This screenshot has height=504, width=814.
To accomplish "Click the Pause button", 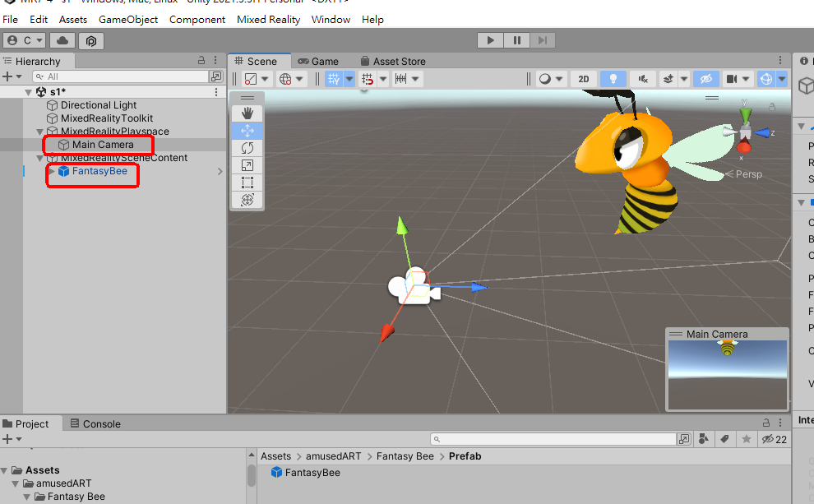I will click(516, 40).
